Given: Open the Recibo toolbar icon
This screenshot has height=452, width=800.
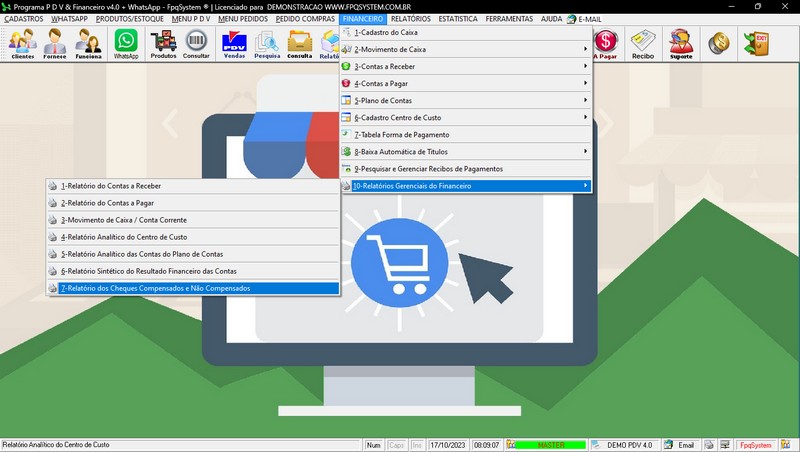Looking at the screenshot, I should coord(643,43).
